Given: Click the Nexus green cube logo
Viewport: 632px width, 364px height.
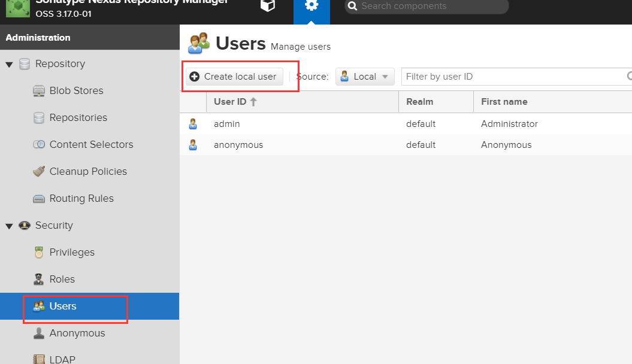Looking at the screenshot, I should click(x=18, y=8).
